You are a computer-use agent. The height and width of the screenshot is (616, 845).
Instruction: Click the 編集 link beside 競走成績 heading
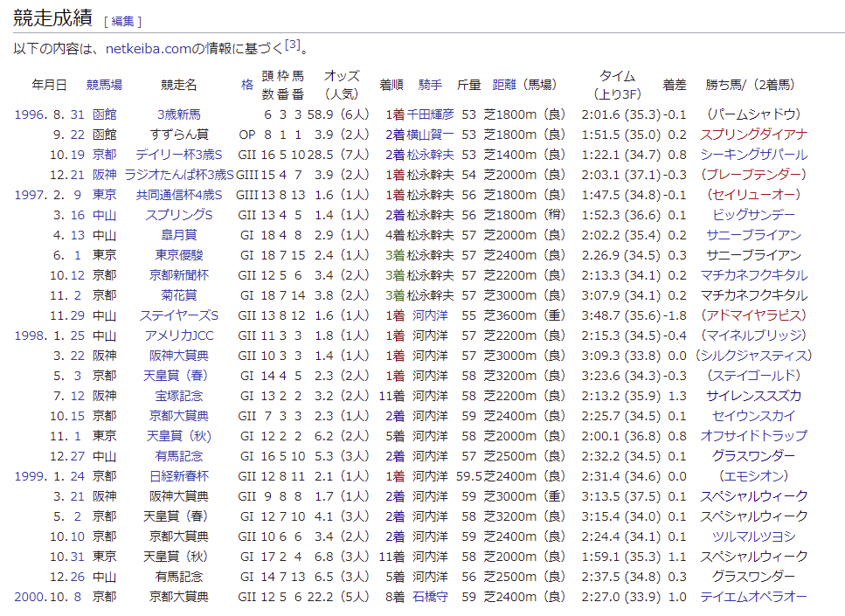coord(122,21)
